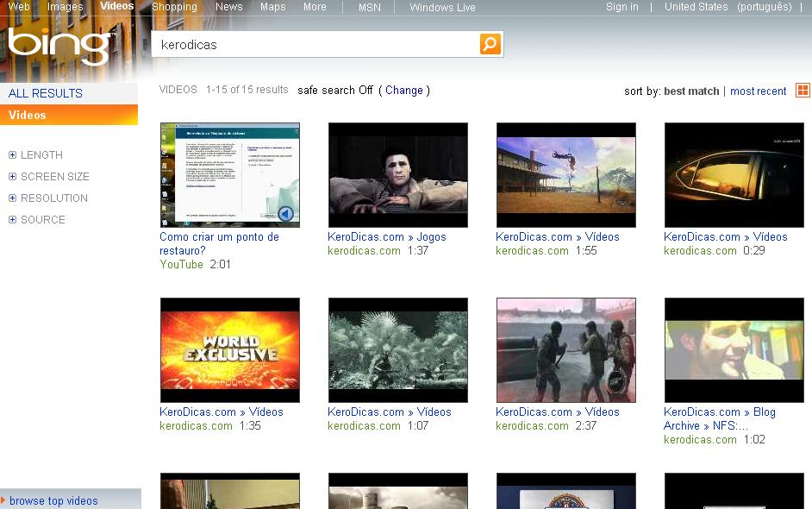Click 'KeroDicas.com » Blog Archive » NFS' title
812x509 pixels.
click(720, 418)
